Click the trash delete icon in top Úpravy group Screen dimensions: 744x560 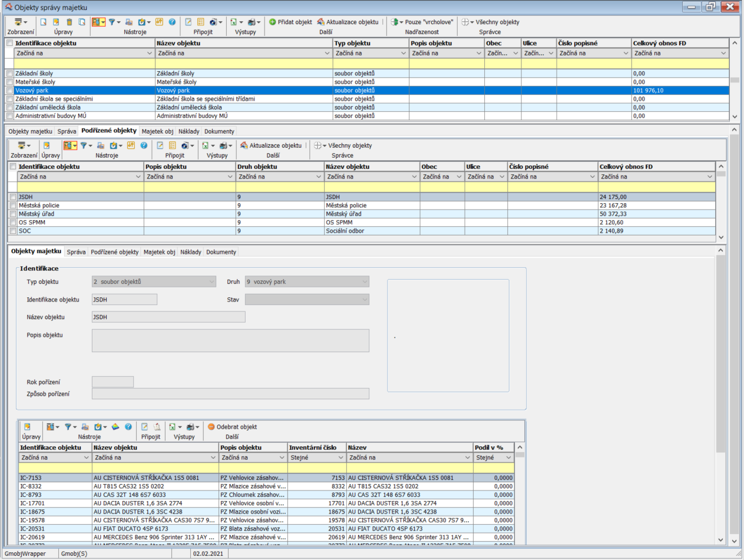tap(69, 22)
